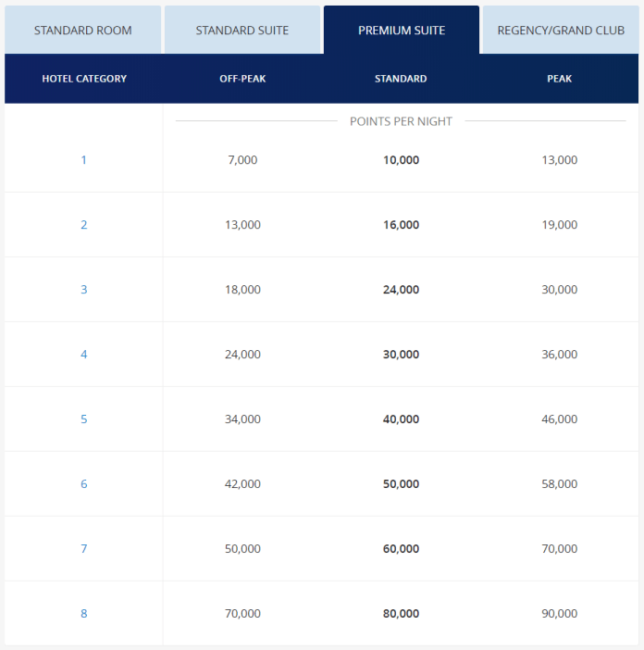Select the Premium Suite tab
This screenshot has width=644, height=650.
pos(402,31)
